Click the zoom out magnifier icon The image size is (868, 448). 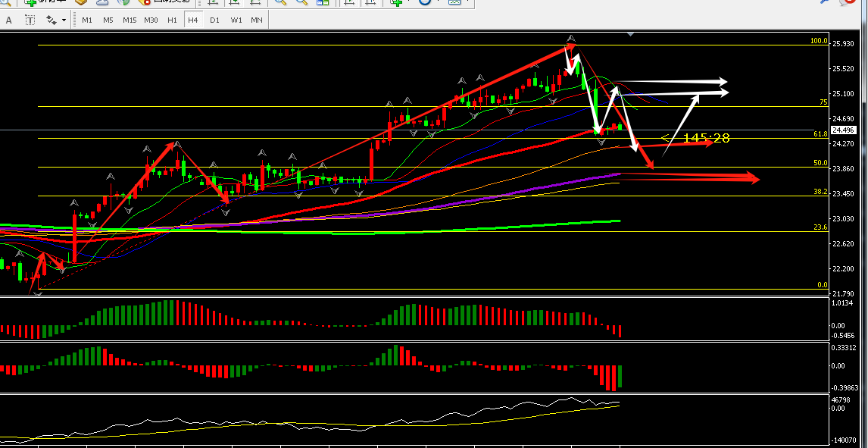(301, 2)
